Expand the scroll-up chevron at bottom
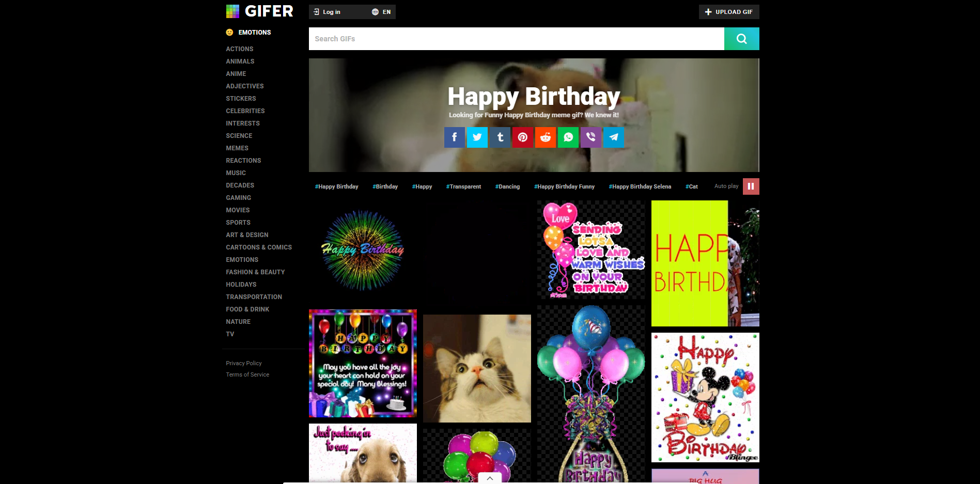The height and width of the screenshot is (484, 980). (x=490, y=478)
